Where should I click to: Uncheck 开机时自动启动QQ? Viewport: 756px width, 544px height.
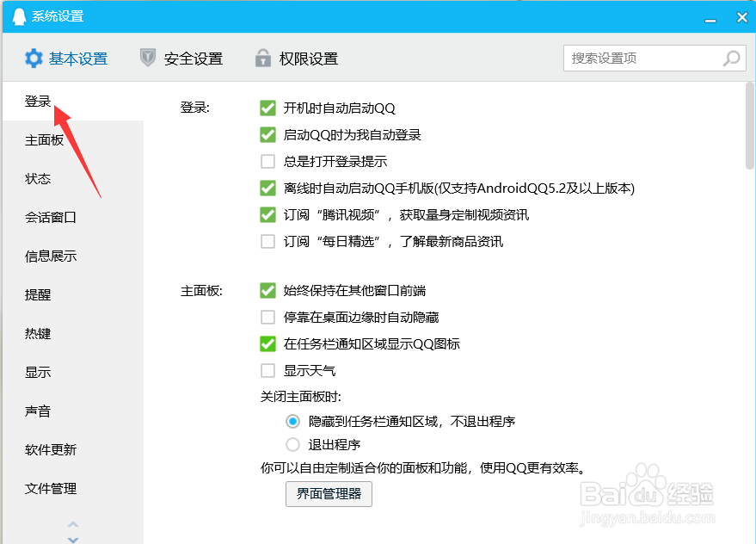[267, 108]
